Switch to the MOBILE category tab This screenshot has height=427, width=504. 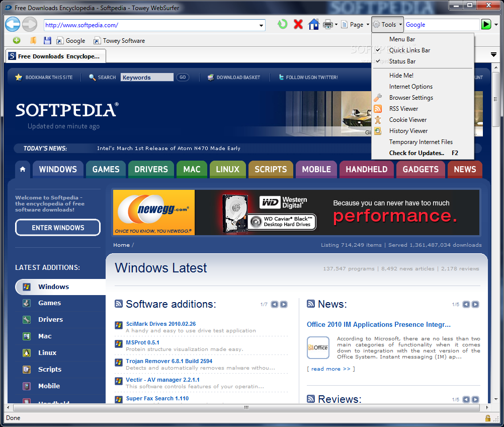pyautogui.click(x=316, y=169)
